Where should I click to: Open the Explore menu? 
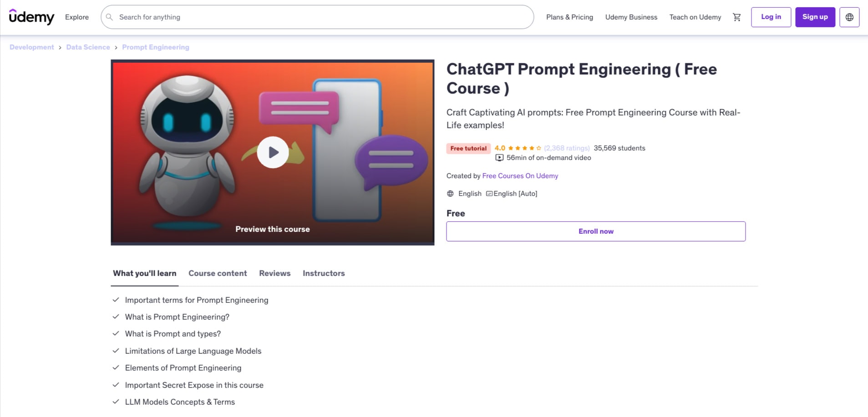(x=77, y=17)
